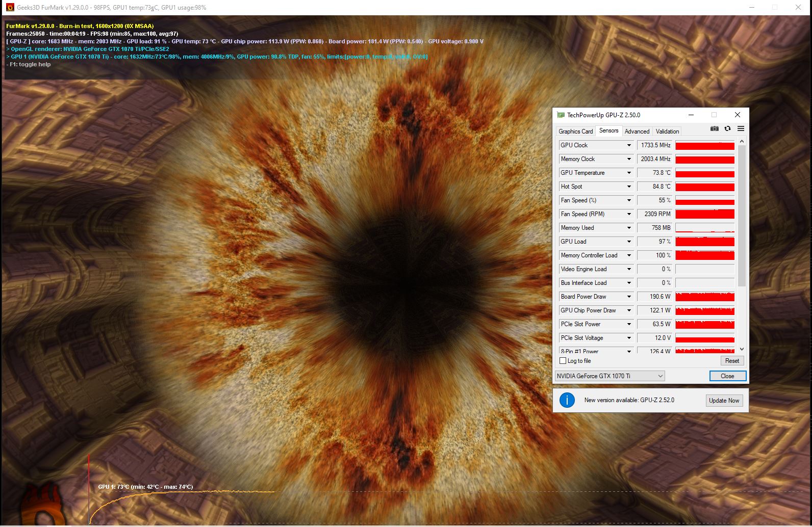
Task: Open the NVIDIA GeForce GTX 1070 Ti selector
Action: click(x=610, y=376)
